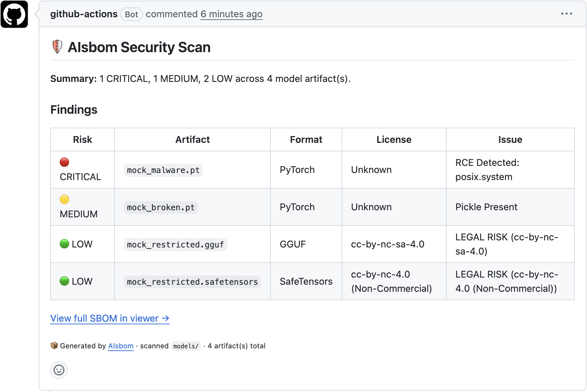Follow the AIsbom link in the footer
Viewport: 587px width, 392px height.
tap(121, 346)
